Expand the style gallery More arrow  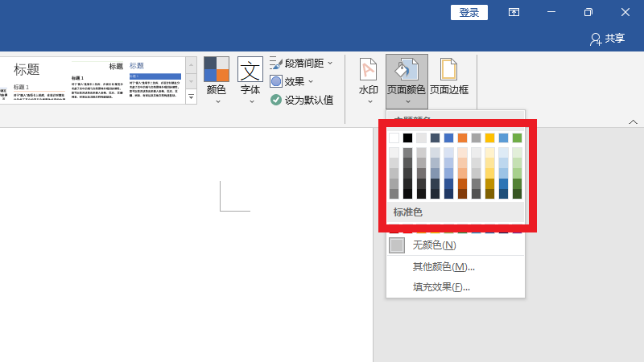[x=192, y=97]
